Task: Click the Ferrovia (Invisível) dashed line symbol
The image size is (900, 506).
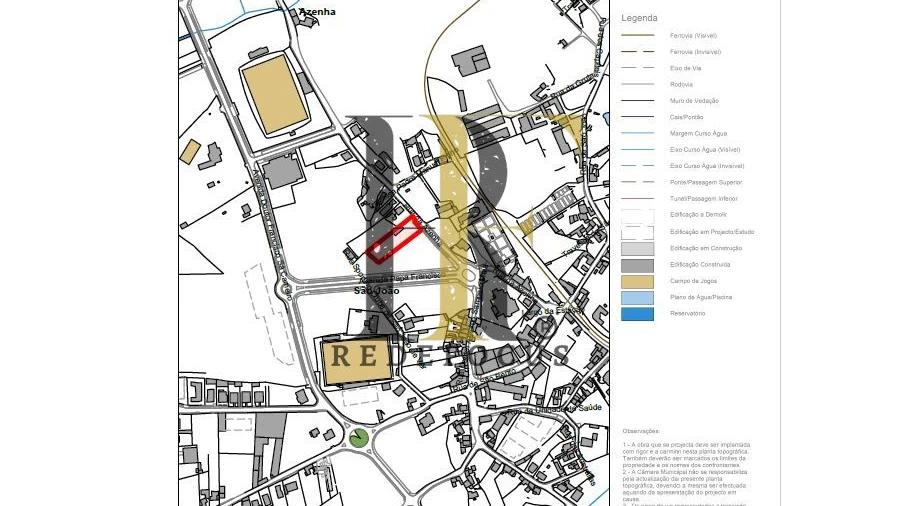Action: pos(637,52)
